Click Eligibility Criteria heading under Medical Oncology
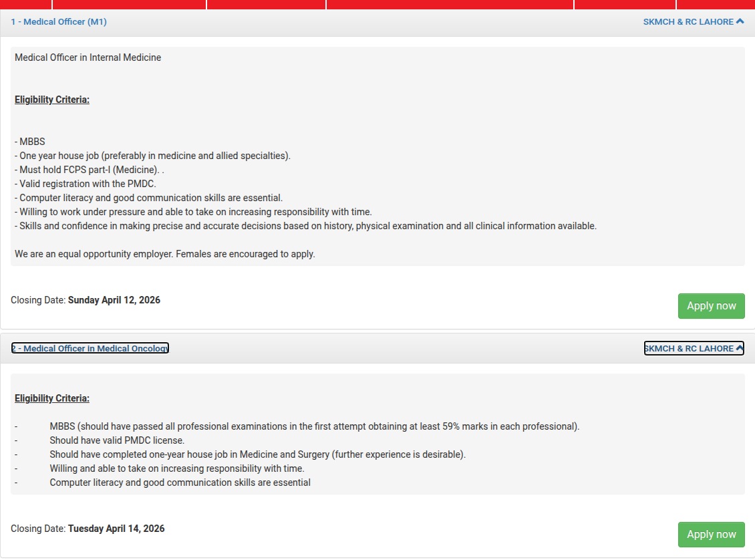The height and width of the screenshot is (560, 755). [x=52, y=398]
